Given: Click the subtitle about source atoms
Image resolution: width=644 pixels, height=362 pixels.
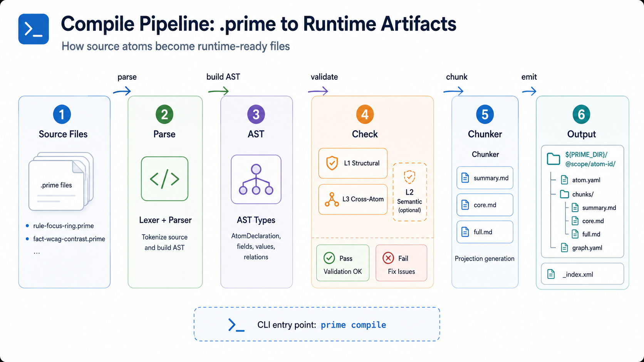Looking at the screenshot, I should click(x=176, y=46).
